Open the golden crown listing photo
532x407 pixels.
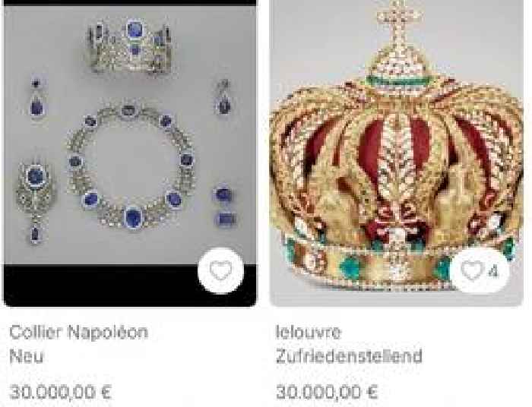[x=397, y=153]
